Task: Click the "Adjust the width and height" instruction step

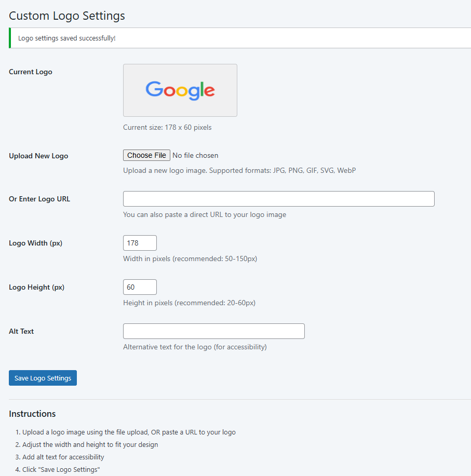Action: 90,444
